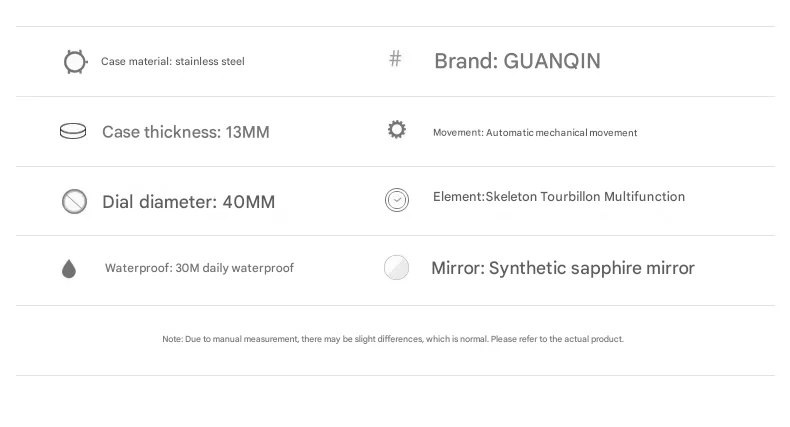
Task: Click 'Dial diameter: 40MM' label
Action: (188, 202)
